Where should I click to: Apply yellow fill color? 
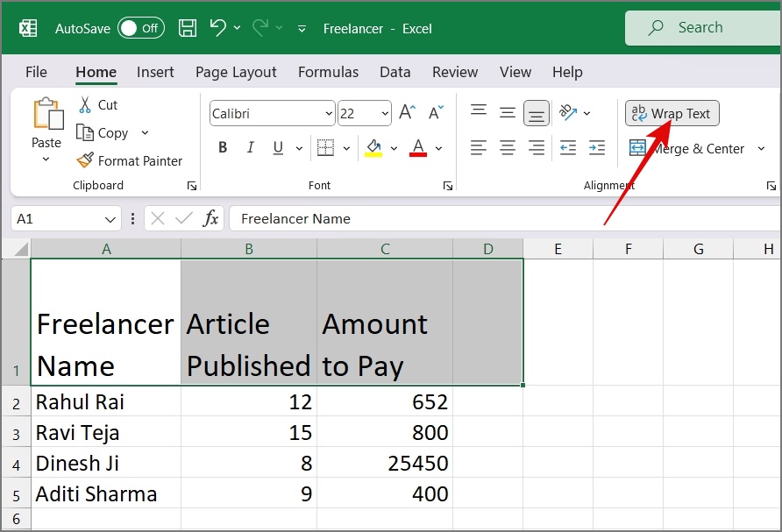click(x=373, y=147)
